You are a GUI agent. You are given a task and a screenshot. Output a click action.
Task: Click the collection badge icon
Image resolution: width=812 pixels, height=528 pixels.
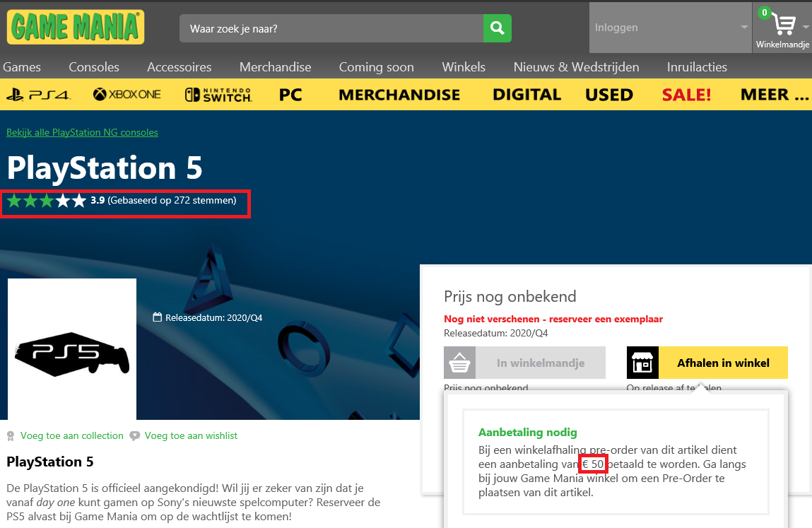(x=11, y=436)
